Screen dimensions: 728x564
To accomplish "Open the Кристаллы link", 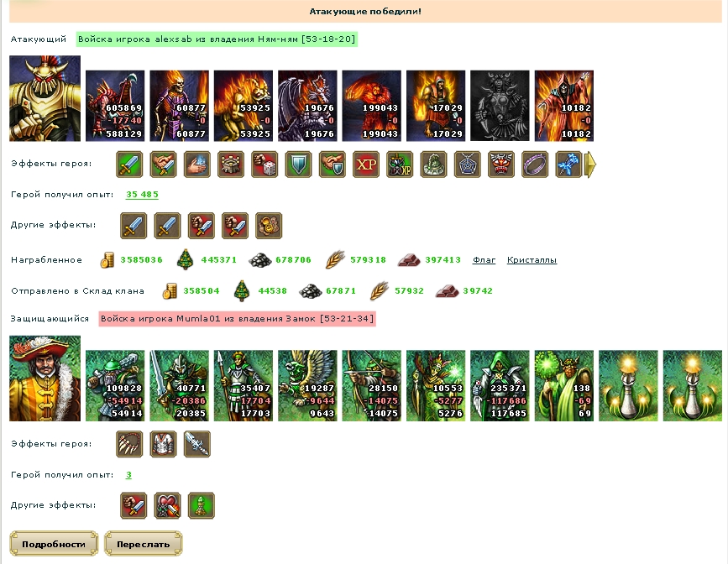I will point(532,260).
